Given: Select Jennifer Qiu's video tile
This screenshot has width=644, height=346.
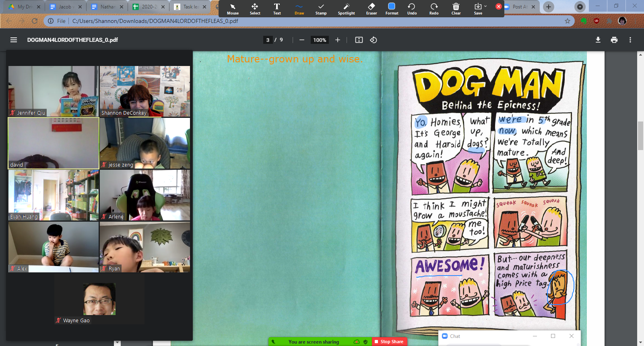Looking at the screenshot, I should tap(53, 91).
